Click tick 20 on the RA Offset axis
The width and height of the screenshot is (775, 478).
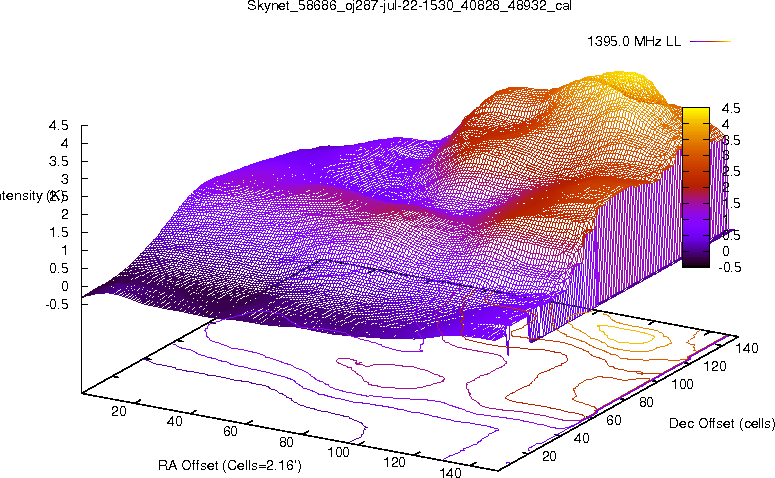[x=119, y=411]
